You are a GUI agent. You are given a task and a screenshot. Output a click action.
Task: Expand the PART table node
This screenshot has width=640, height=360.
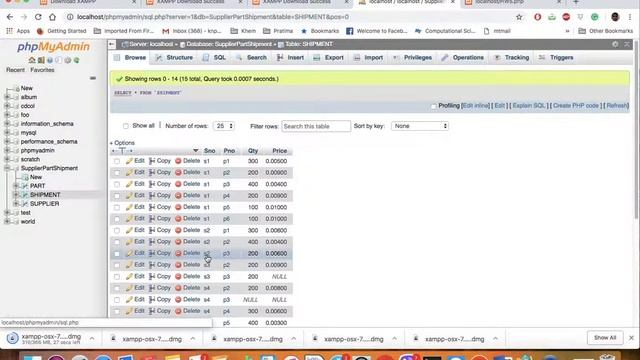pyautogui.click(x=16, y=186)
